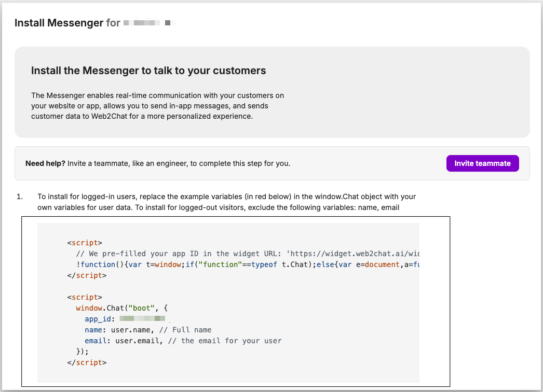Click the 'name: user.name,' code line
The width and height of the screenshot is (543, 392).
[148, 330]
